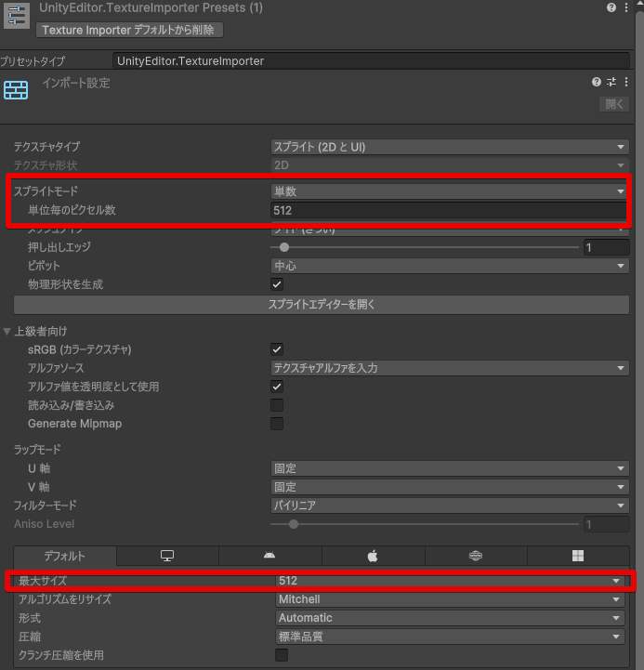Switch to the Windows platform tab
This screenshot has width=644, height=670.
[578, 556]
